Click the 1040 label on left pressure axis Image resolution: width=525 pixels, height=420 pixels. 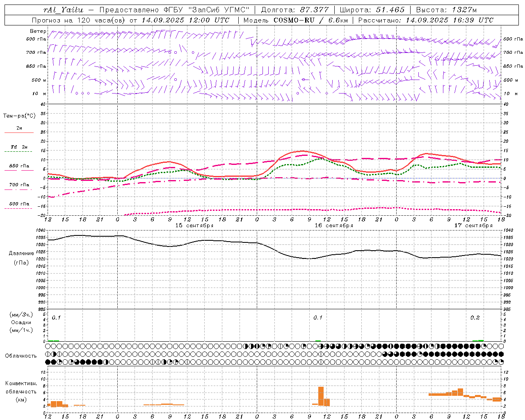click(x=40, y=231)
